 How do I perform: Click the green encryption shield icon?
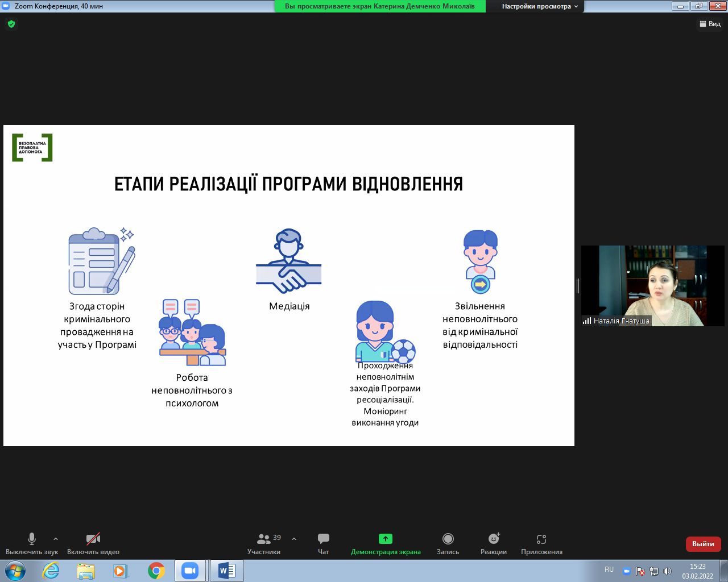tap(11, 24)
